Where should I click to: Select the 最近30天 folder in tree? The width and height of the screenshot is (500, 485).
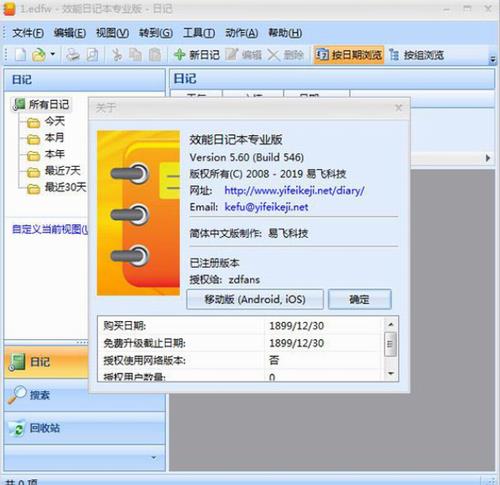pyautogui.click(x=66, y=187)
